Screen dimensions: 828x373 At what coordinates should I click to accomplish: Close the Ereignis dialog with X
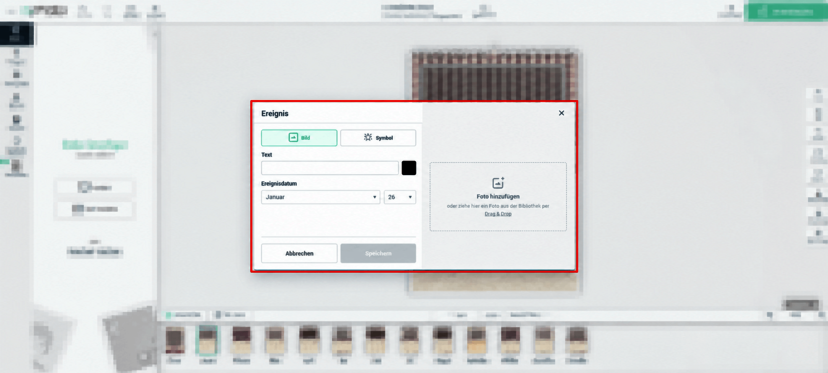click(561, 113)
